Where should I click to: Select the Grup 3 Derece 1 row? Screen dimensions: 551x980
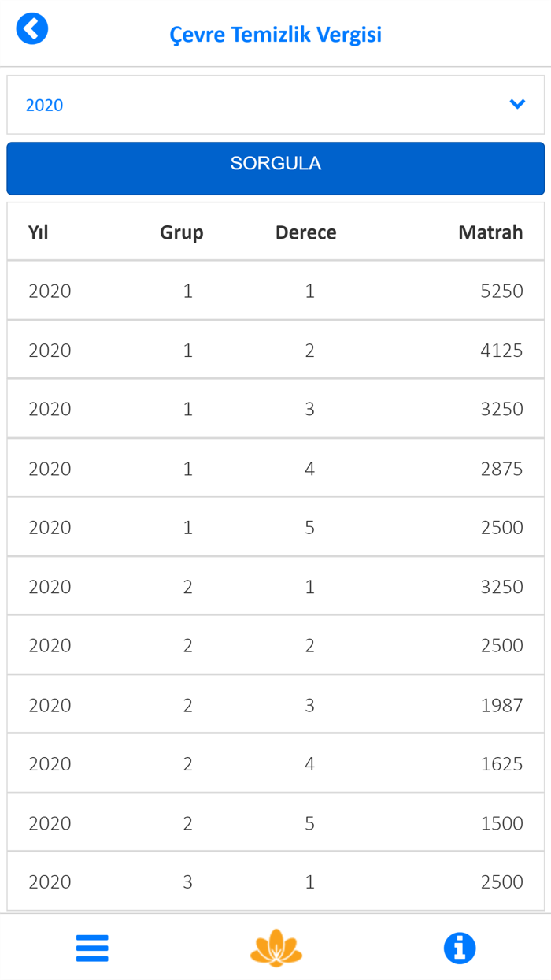click(275, 882)
